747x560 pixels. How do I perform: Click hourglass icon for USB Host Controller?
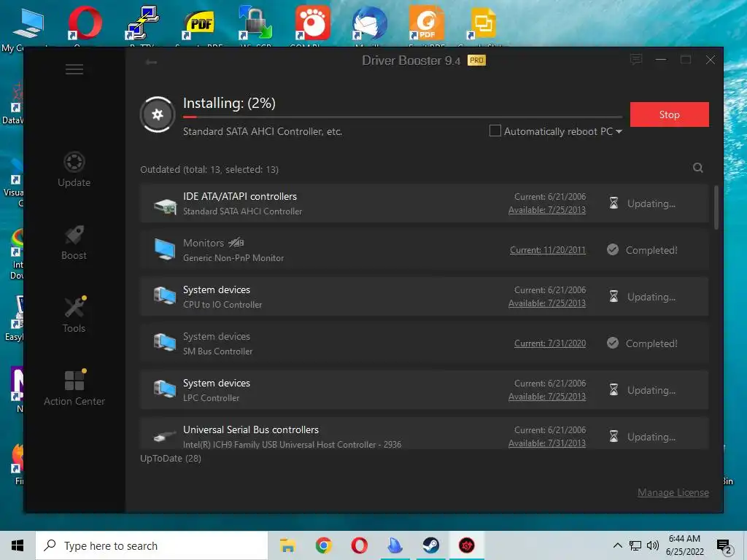point(614,437)
